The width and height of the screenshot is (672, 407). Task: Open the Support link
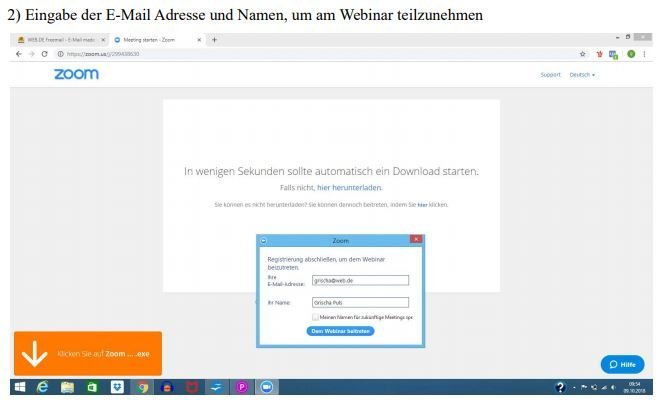(x=550, y=75)
